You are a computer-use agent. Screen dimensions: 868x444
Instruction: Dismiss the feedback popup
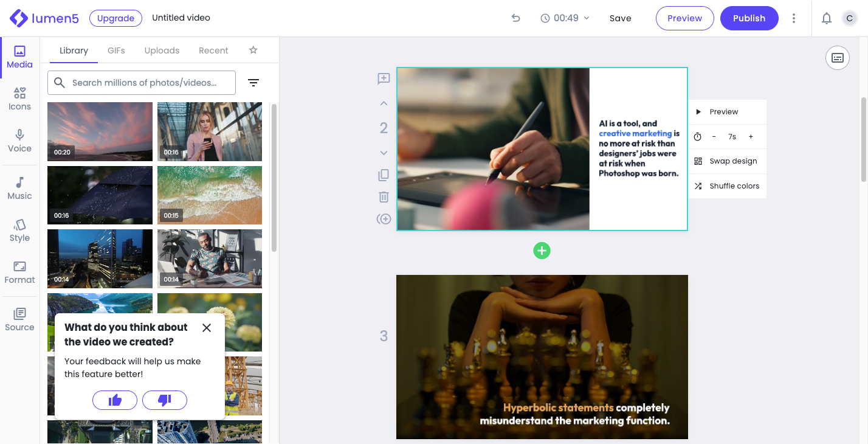pyautogui.click(x=207, y=328)
